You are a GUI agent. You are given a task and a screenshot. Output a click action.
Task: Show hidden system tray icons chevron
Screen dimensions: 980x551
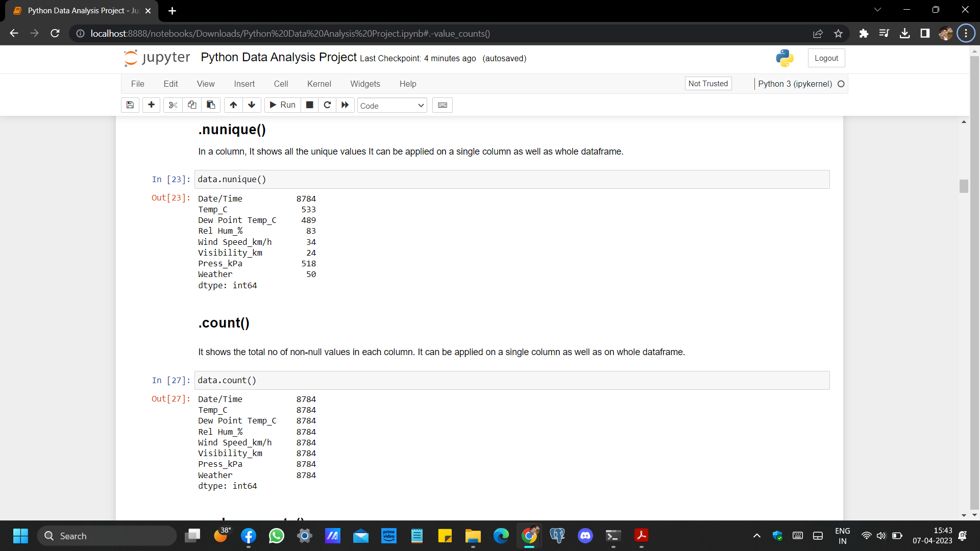(757, 536)
